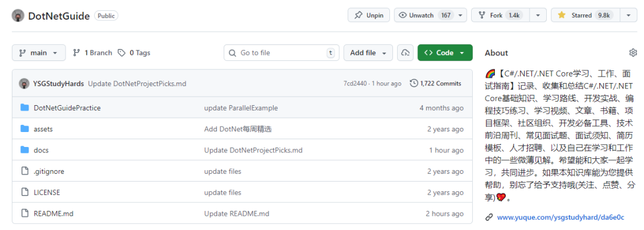
Task: Open the LICENSE file
Action: [x=47, y=192]
